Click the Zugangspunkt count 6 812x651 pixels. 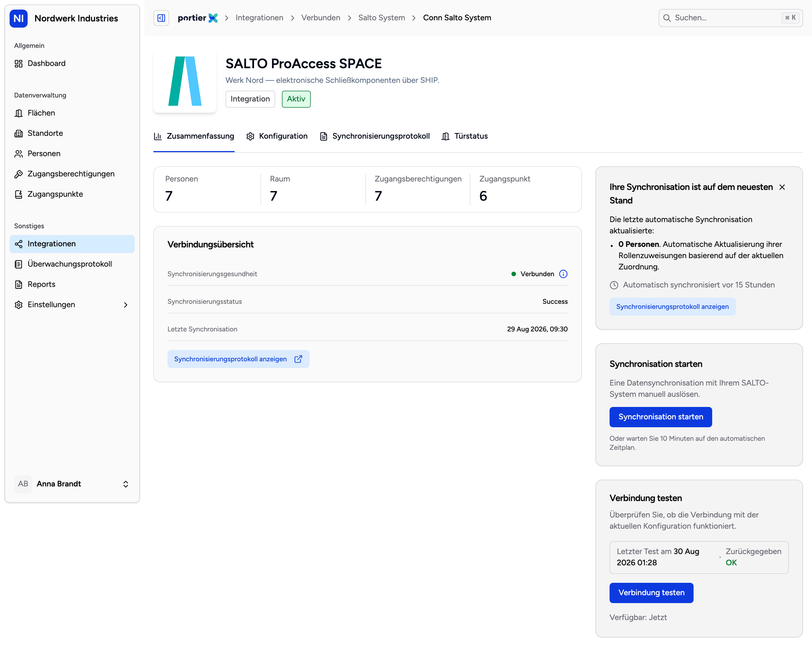pos(483,196)
